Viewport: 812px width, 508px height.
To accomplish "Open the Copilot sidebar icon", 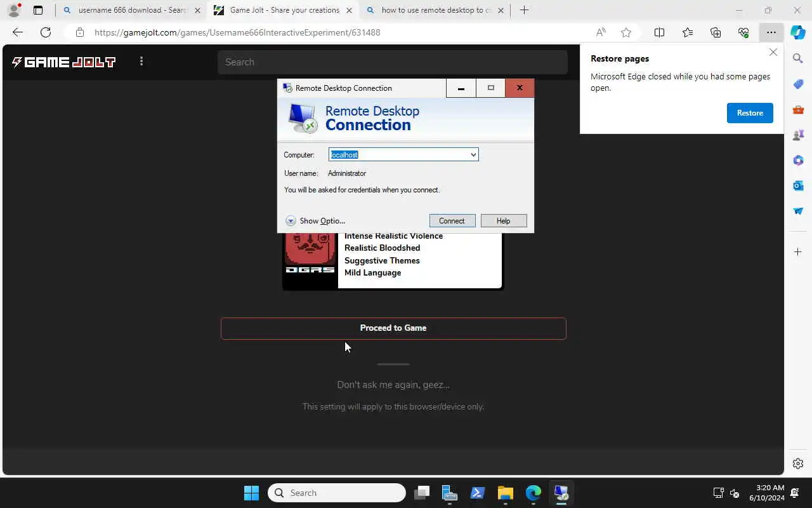I will pyautogui.click(x=798, y=32).
